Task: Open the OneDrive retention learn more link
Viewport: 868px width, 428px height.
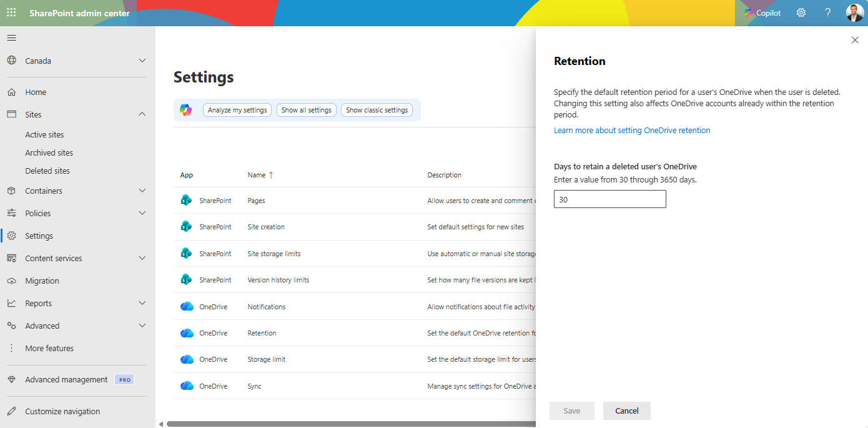Action: 632,130
